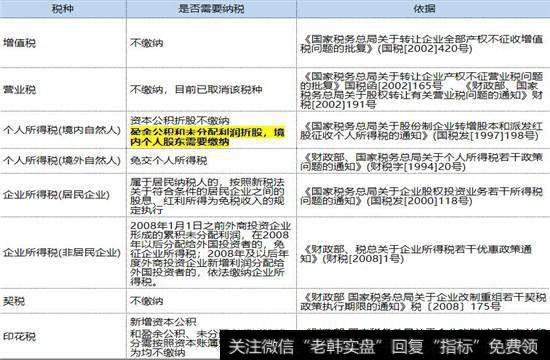
Task: Select 个人所得税(境内自然人) cell
Action: pyautogui.click(x=62, y=130)
